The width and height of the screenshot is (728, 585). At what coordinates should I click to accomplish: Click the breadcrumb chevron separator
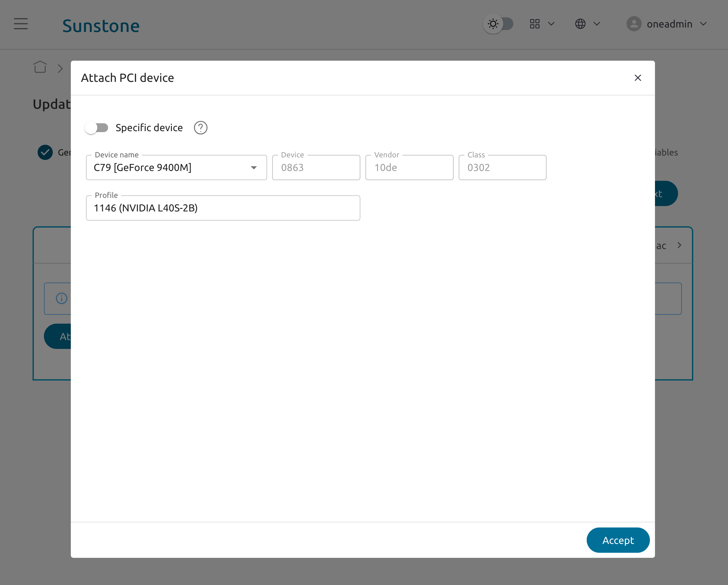(60, 68)
